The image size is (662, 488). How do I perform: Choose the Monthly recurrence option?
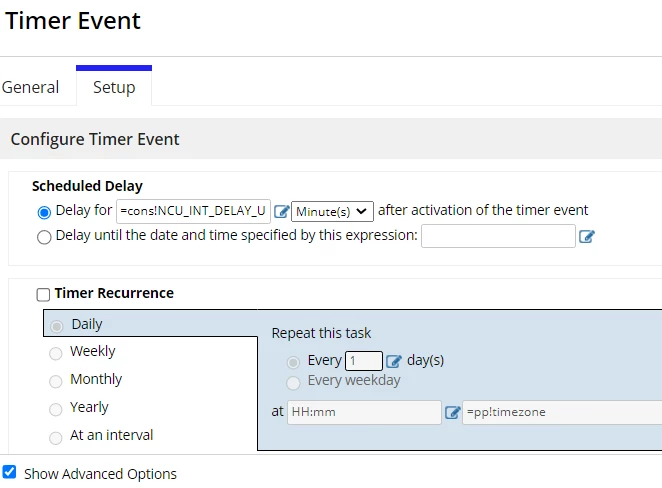[x=56, y=381]
